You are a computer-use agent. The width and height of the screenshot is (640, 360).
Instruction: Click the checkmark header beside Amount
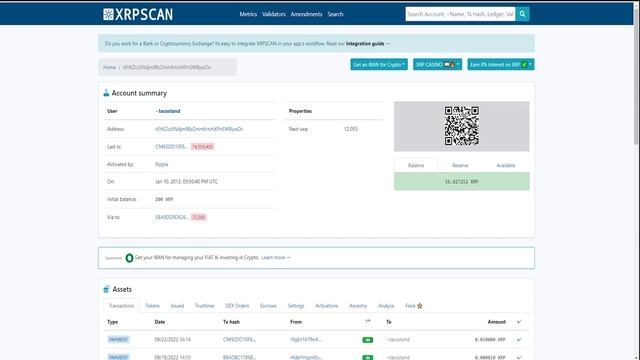coord(519,322)
